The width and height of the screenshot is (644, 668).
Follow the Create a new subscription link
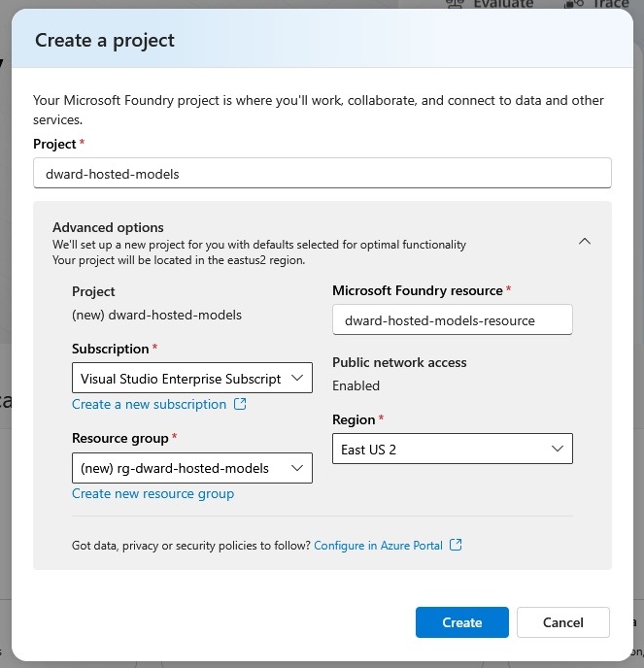(x=150, y=404)
